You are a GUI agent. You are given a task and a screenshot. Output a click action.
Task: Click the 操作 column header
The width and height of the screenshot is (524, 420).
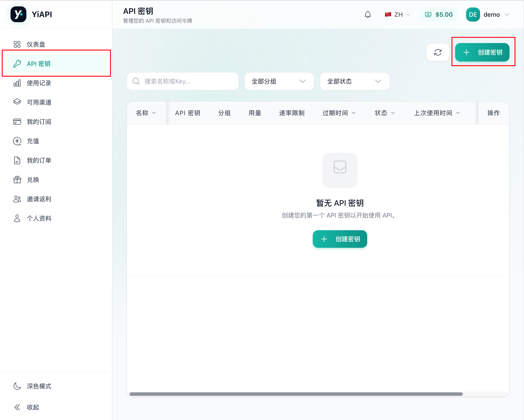pyautogui.click(x=494, y=113)
